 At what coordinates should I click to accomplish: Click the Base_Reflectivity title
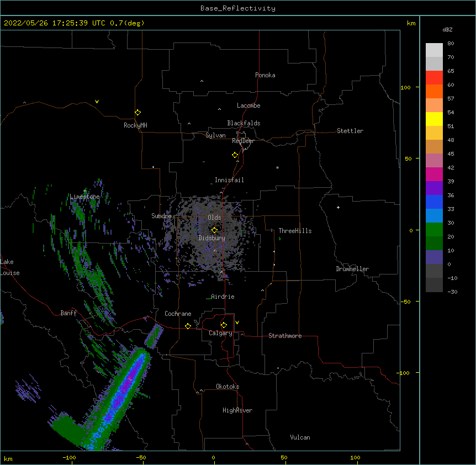238,8
